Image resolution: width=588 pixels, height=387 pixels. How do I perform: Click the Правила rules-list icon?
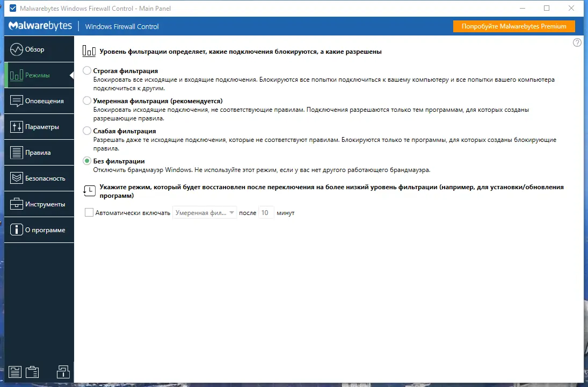pyautogui.click(x=16, y=152)
